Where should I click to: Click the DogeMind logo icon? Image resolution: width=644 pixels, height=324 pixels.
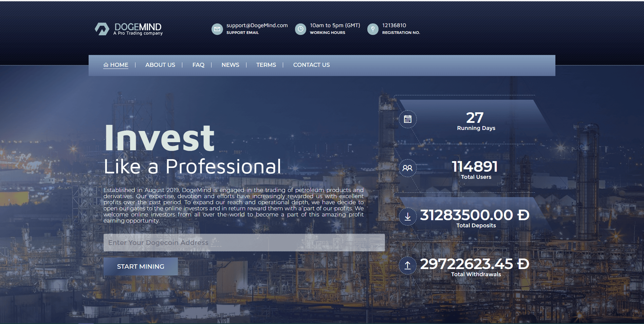point(102,29)
